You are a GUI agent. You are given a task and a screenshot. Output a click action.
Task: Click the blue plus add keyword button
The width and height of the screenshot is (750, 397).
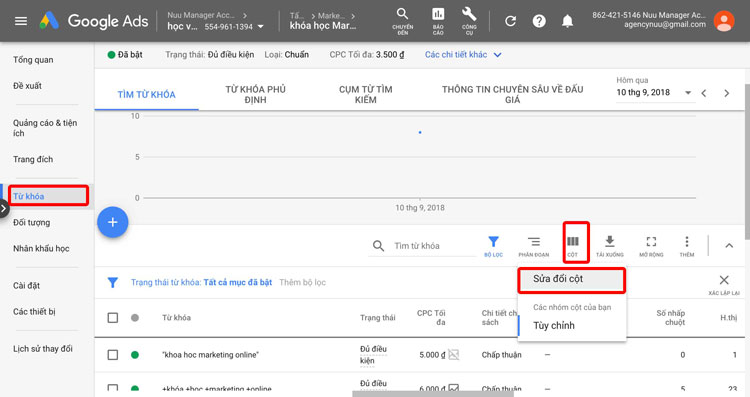(112, 222)
